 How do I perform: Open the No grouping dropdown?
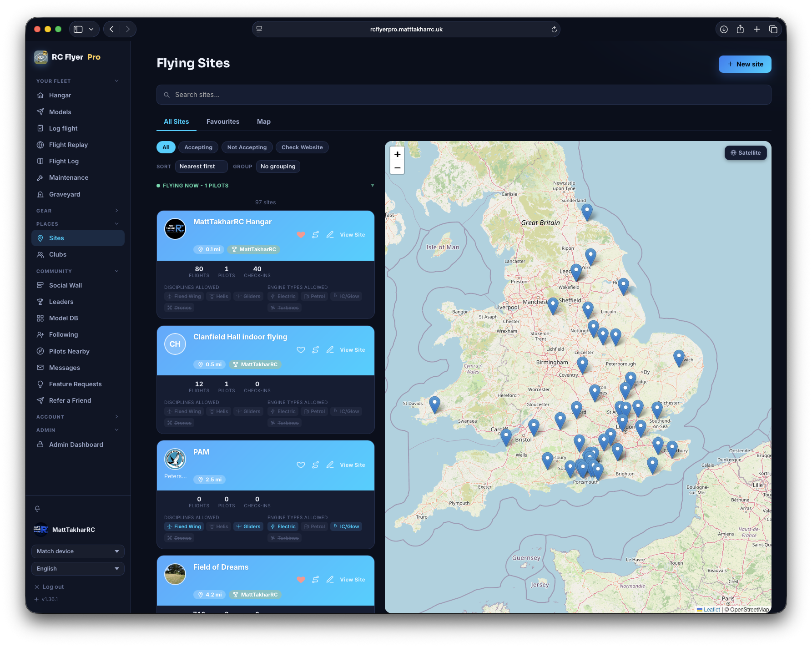click(278, 167)
